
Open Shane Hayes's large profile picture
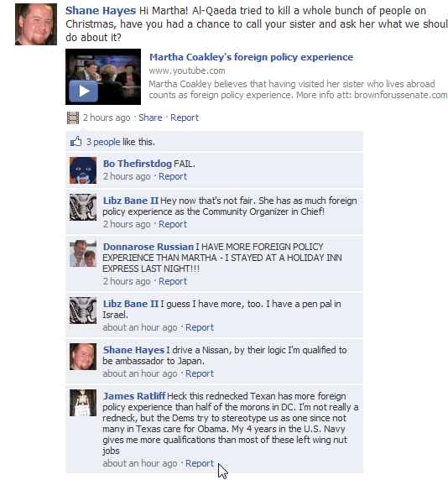pyautogui.click(x=36, y=24)
